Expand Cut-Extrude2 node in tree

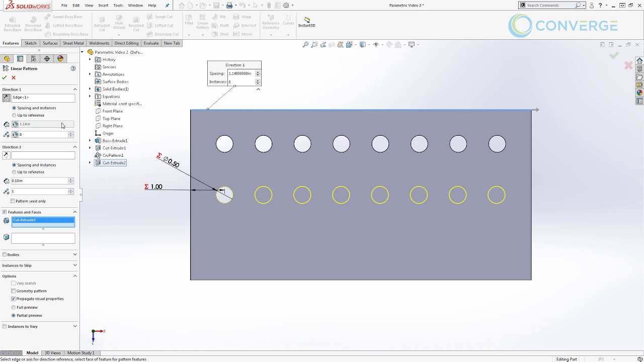coord(90,163)
